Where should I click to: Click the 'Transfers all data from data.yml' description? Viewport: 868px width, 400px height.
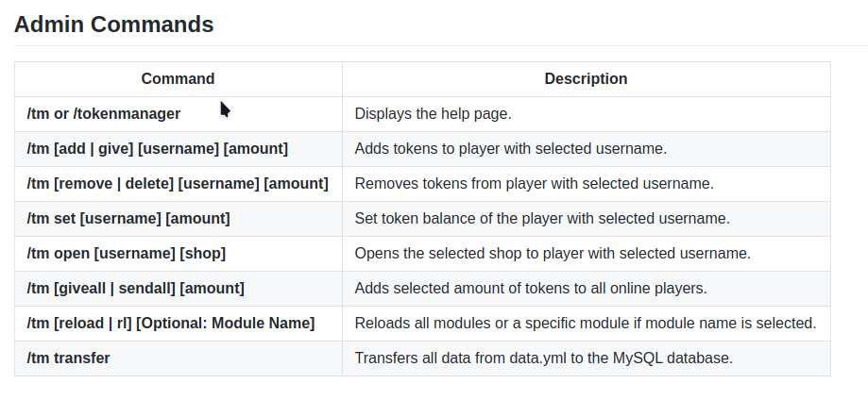click(x=543, y=358)
